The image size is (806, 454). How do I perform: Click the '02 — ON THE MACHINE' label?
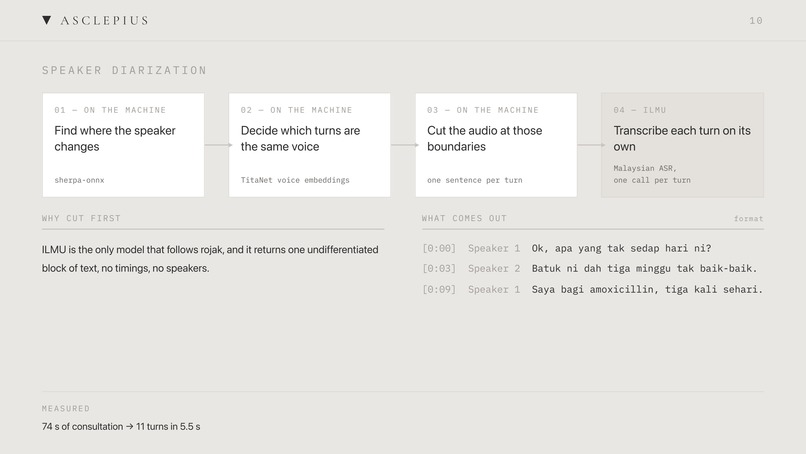pyautogui.click(x=297, y=110)
